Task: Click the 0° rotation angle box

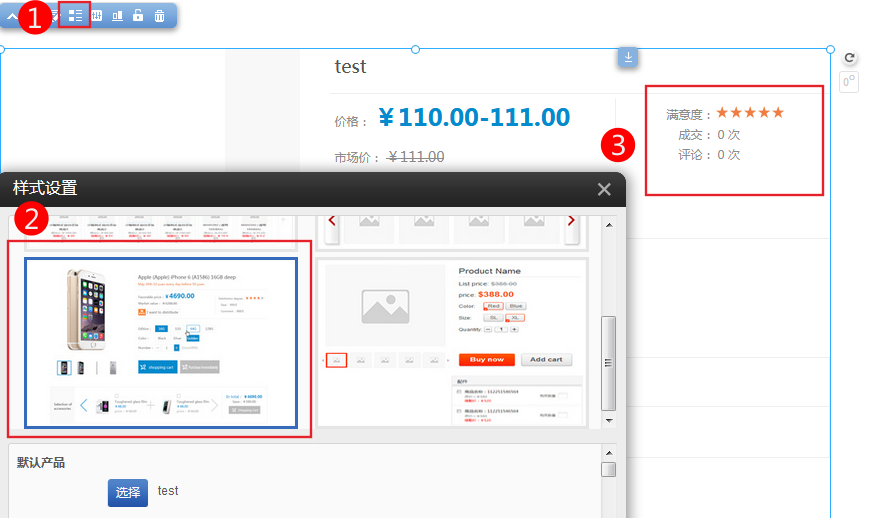Action: (x=850, y=82)
